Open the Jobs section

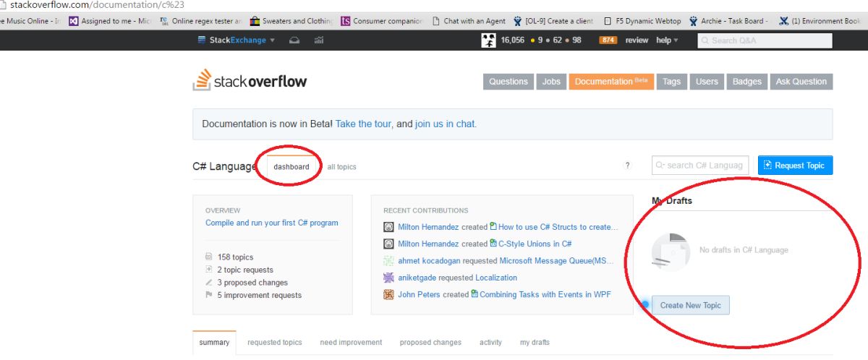click(x=551, y=82)
